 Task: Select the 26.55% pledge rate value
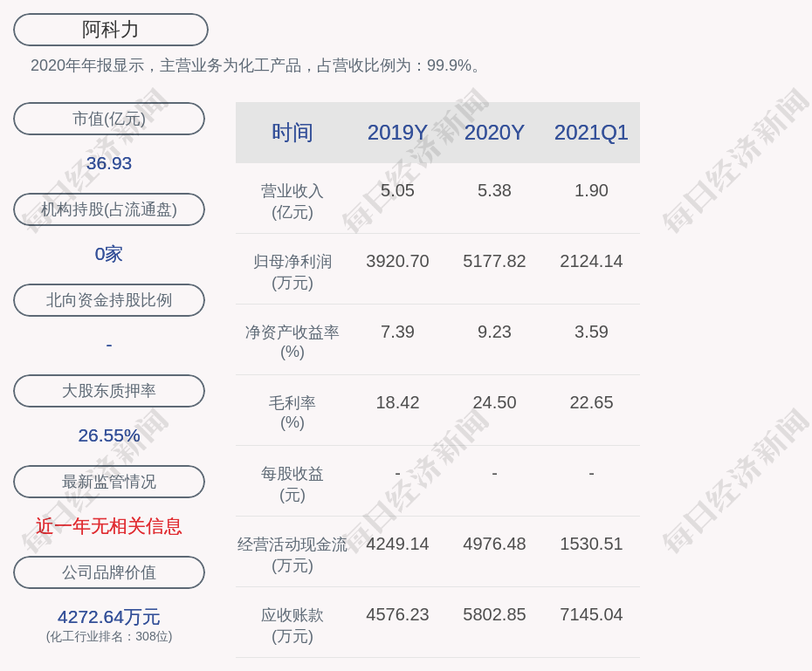(x=109, y=435)
